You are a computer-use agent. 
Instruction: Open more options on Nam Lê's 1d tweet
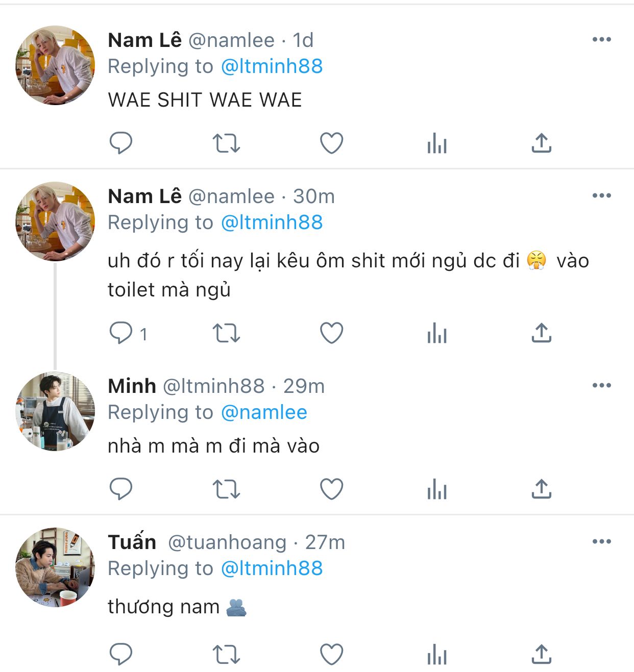(x=601, y=40)
